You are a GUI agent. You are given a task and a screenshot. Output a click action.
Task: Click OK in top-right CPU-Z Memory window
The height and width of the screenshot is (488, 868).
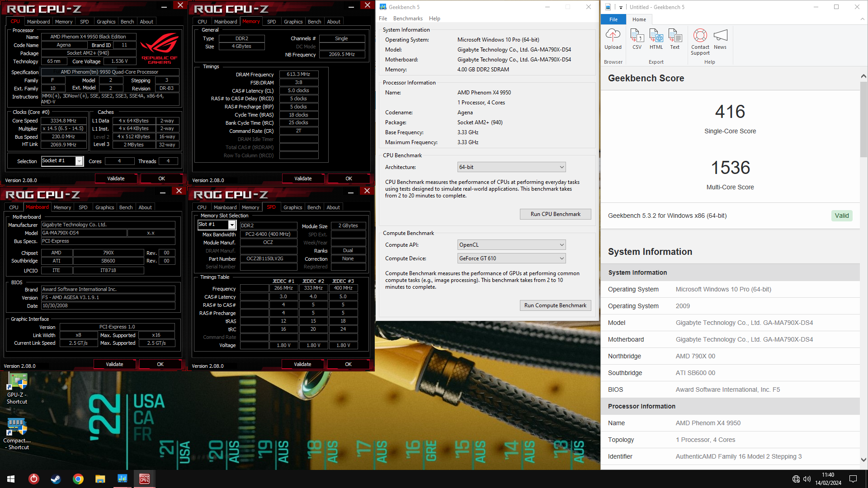click(x=349, y=178)
